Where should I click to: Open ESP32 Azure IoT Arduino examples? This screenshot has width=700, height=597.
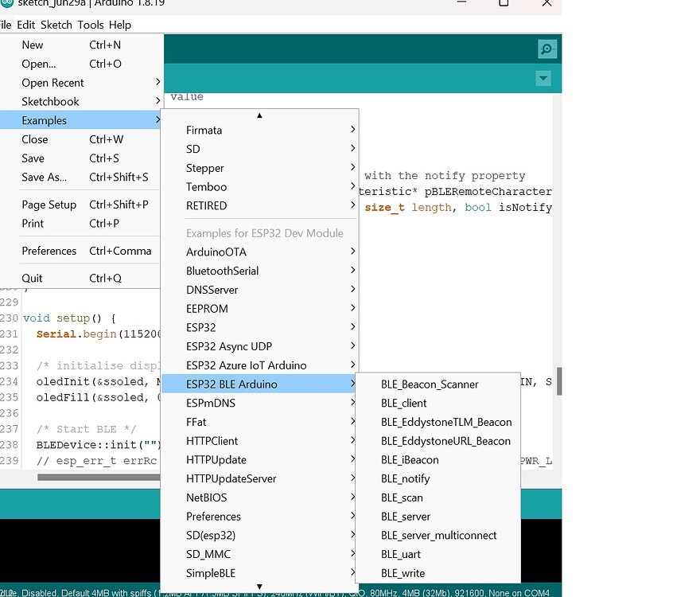[259, 365]
